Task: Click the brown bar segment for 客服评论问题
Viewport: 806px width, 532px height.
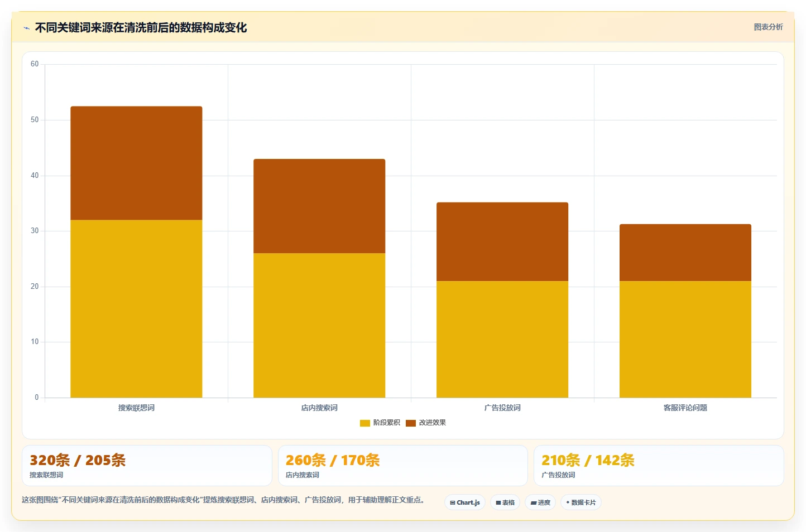Action: [685, 253]
